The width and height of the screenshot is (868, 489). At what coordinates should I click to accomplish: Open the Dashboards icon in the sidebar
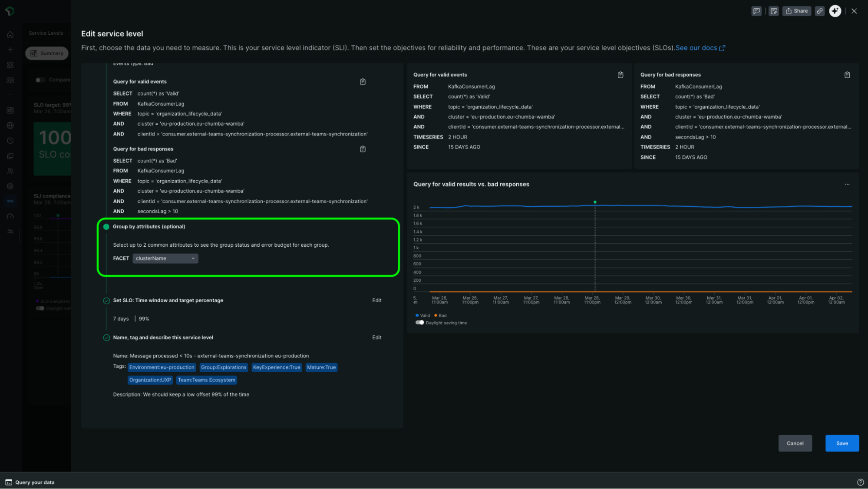pos(10,110)
